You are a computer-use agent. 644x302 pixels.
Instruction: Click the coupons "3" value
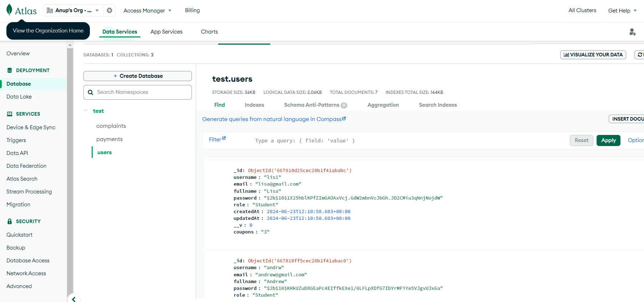tap(265, 232)
